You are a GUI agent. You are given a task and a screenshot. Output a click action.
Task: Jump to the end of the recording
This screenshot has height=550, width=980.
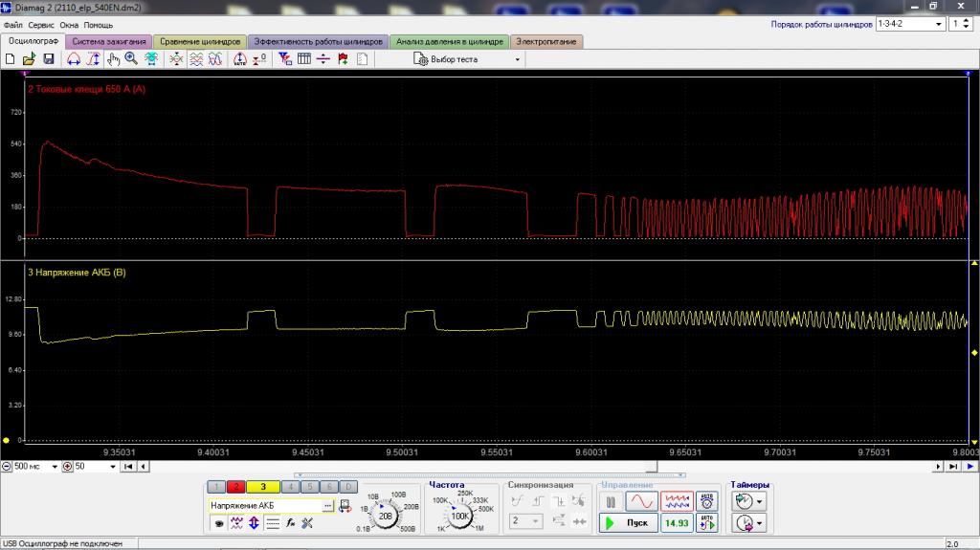[953, 466]
